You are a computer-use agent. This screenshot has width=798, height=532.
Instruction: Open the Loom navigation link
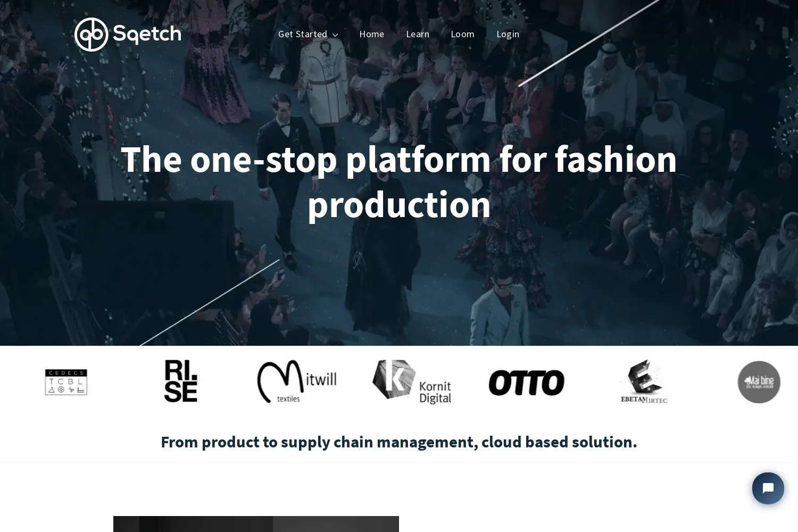tap(463, 34)
